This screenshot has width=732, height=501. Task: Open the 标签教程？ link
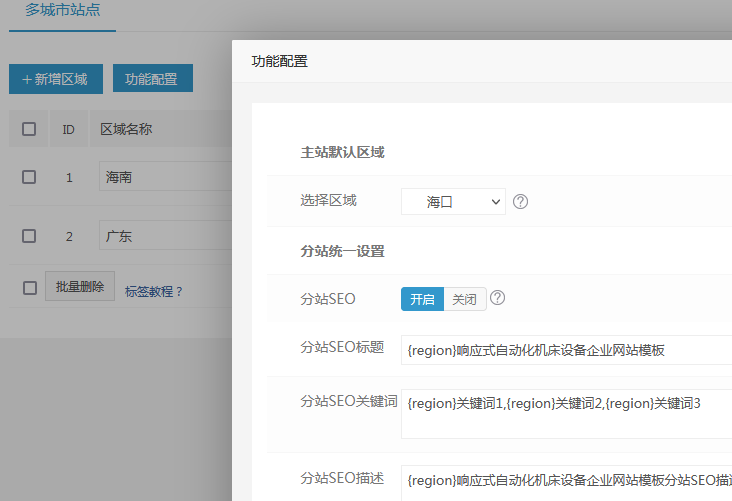tap(154, 292)
